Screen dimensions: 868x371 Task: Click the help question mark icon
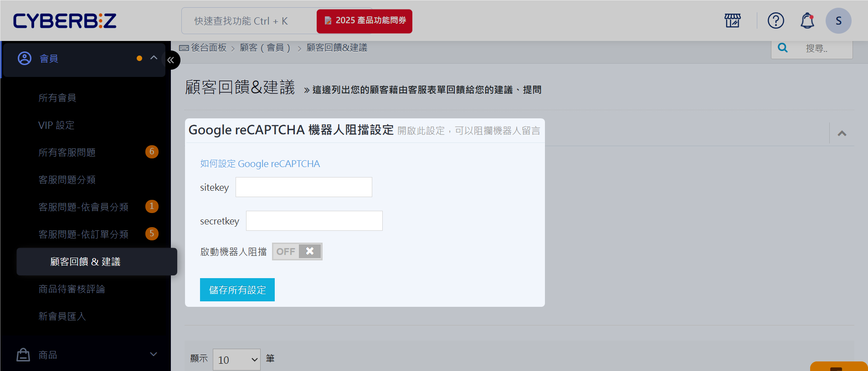coord(776,20)
